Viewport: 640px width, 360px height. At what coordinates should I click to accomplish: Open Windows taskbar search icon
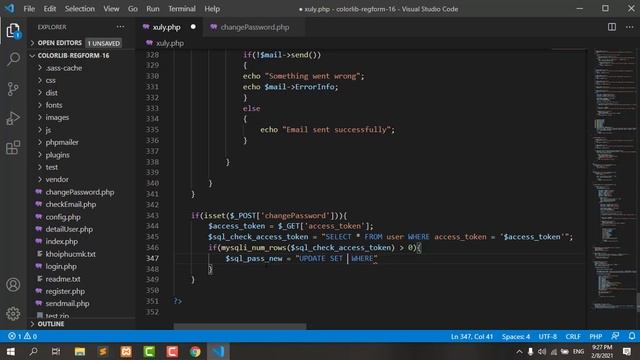click(33, 351)
